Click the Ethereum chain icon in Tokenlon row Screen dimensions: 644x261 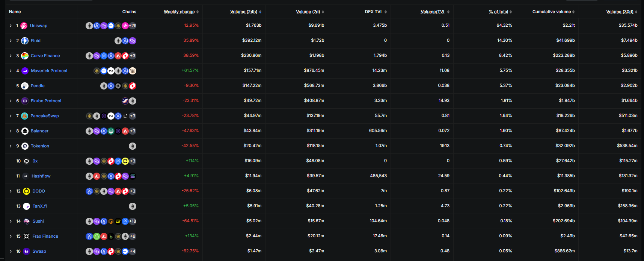coord(133,146)
